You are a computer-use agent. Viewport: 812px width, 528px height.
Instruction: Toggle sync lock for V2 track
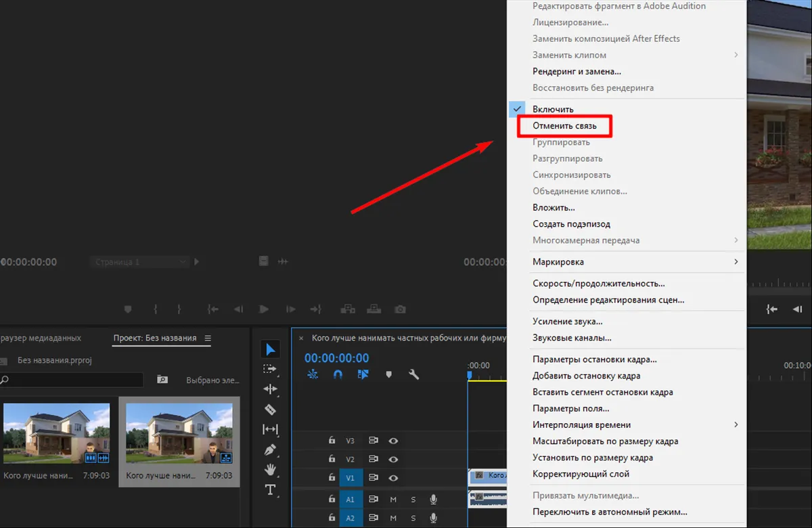pos(373,459)
